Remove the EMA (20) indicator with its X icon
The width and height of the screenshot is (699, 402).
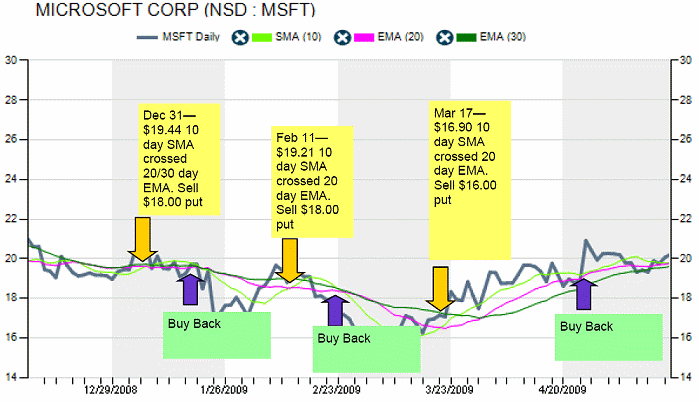pyautogui.click(x=342, y=37)
